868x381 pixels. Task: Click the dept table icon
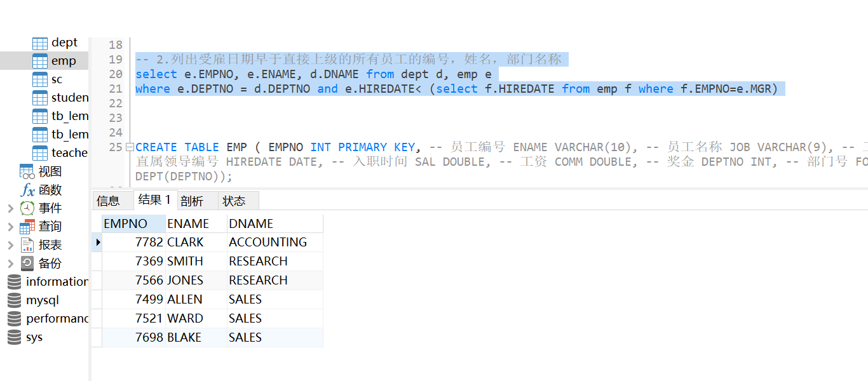40,43
